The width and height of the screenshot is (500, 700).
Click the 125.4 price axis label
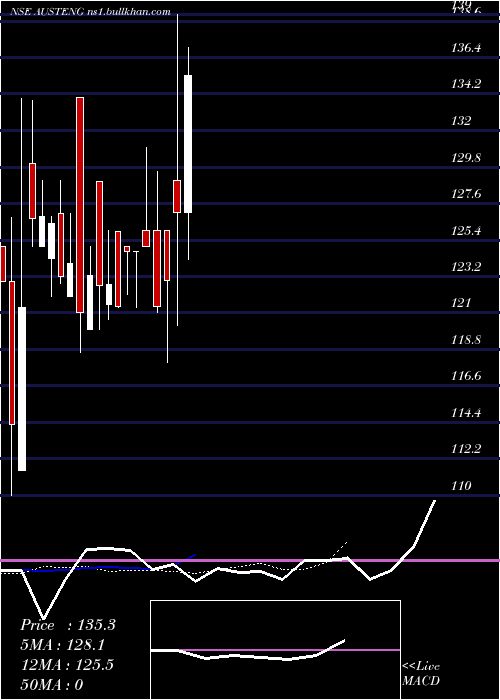[x=466, y=230]
